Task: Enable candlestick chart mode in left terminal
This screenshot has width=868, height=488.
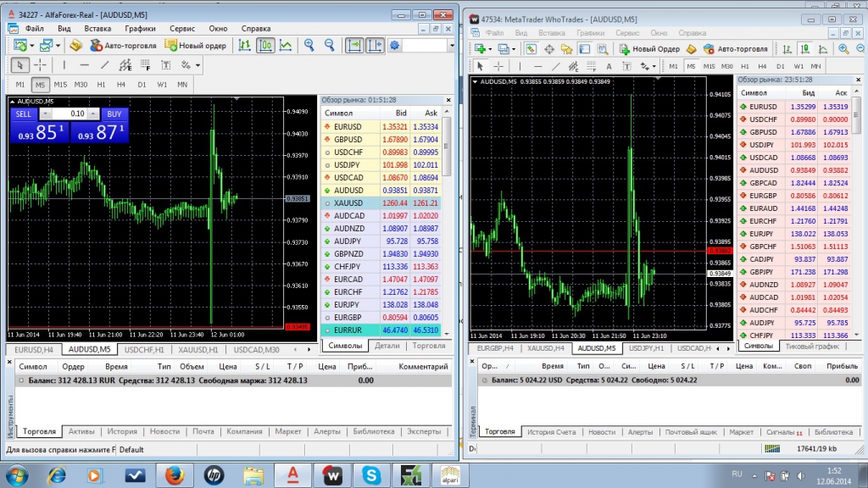Action: 265,46
